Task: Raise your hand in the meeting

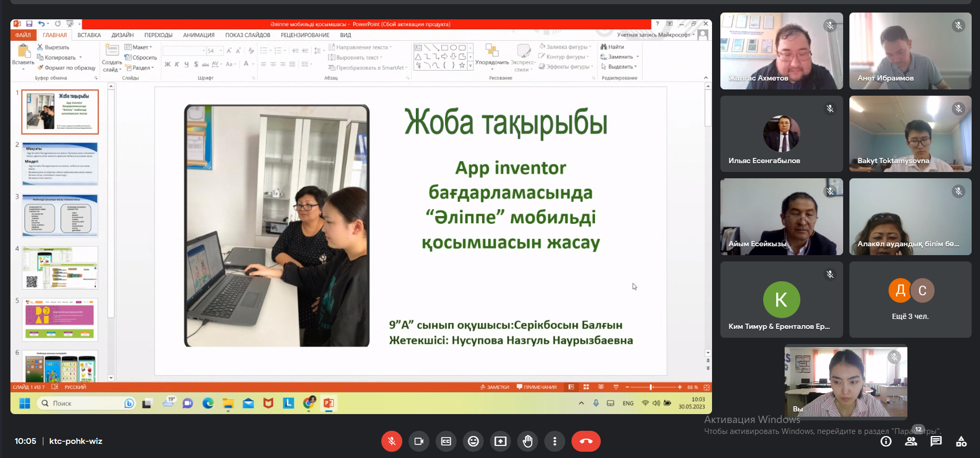Action: point(528,441)
